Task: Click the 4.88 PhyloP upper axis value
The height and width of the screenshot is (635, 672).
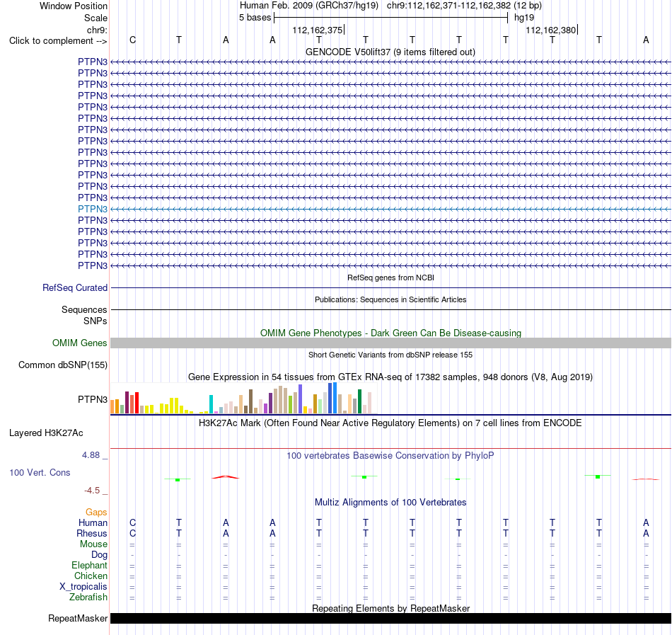Action: (91, 455)
